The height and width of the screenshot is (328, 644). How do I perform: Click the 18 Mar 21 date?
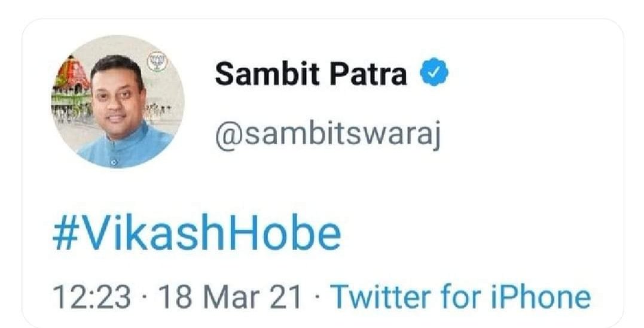pyautogui.click(x=230, y=297)
